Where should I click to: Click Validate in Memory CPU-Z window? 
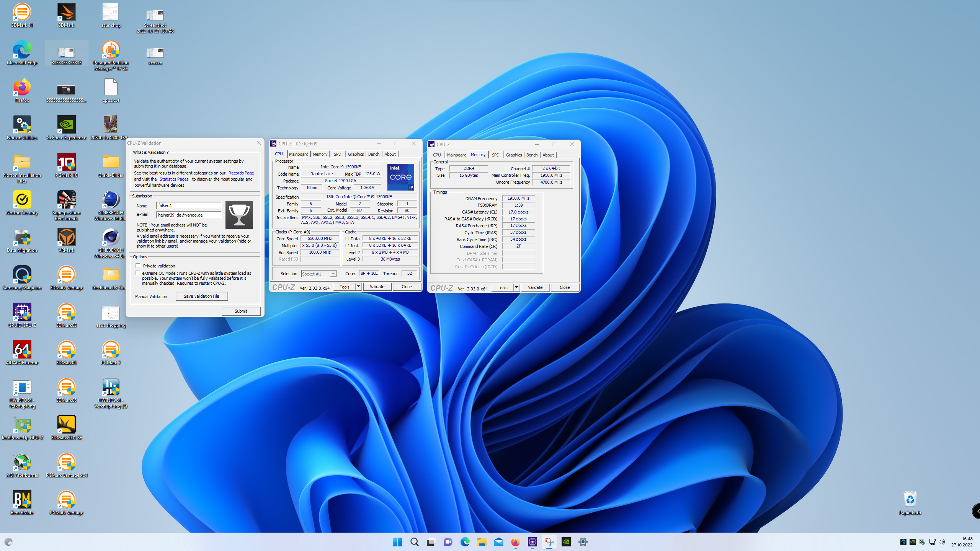click(x=535, y=287)
